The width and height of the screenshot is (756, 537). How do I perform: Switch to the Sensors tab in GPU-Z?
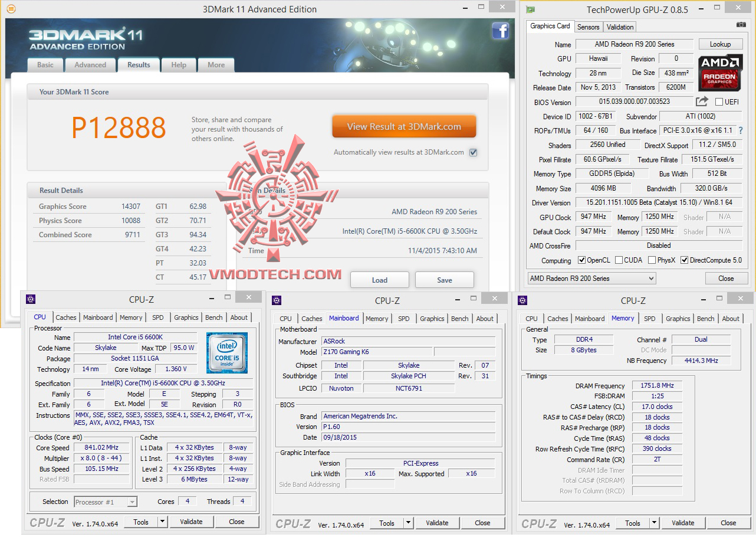(588, 27)
